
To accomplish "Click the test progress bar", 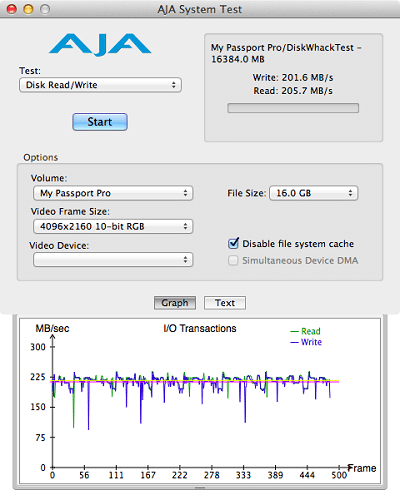I will [x=293, y=108].
